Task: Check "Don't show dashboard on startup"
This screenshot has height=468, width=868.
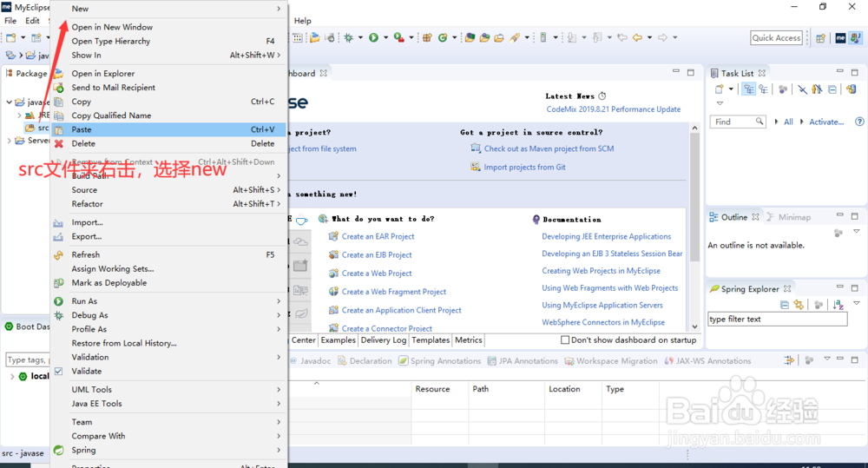Action: tap(565, 340)
